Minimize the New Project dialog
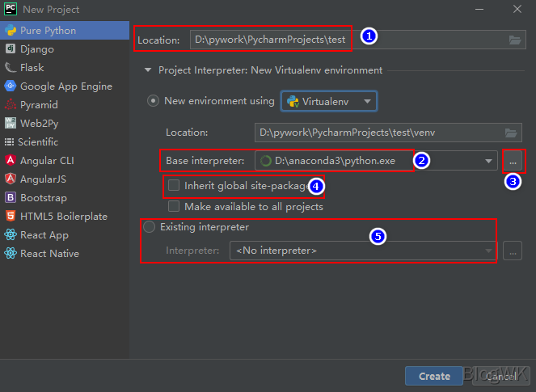 point(479,9)
